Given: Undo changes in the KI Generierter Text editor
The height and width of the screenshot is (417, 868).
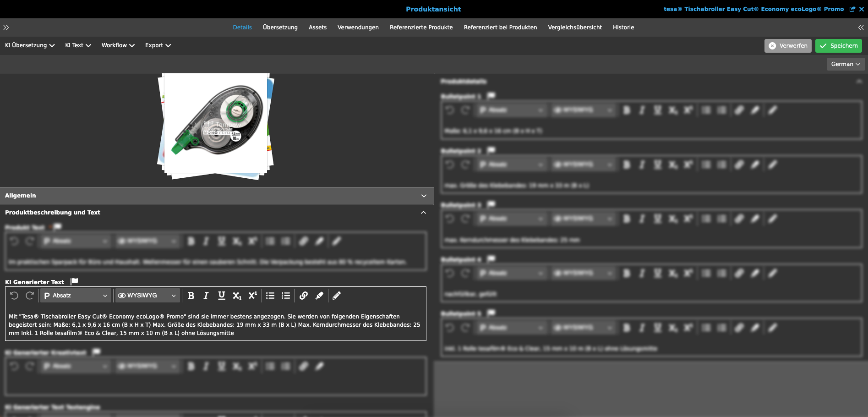Looking at the screenshot, I should click(x=14, y=296).
